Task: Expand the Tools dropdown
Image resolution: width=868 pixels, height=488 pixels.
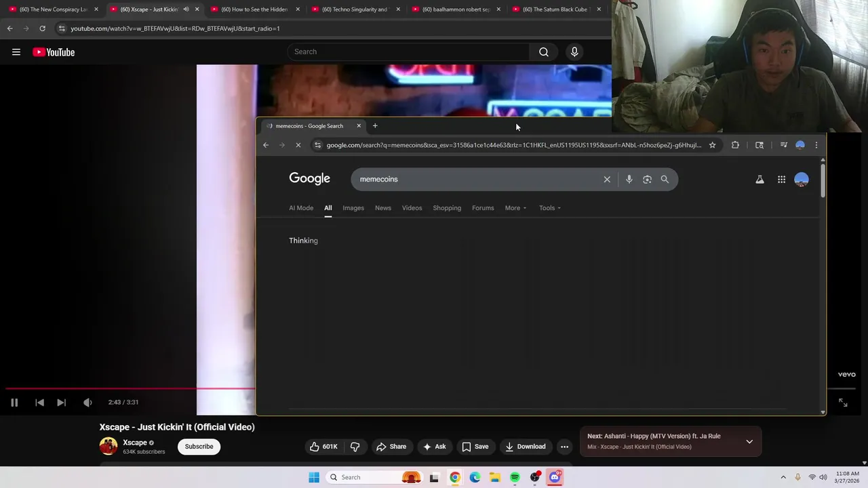Action: point(550,208)
